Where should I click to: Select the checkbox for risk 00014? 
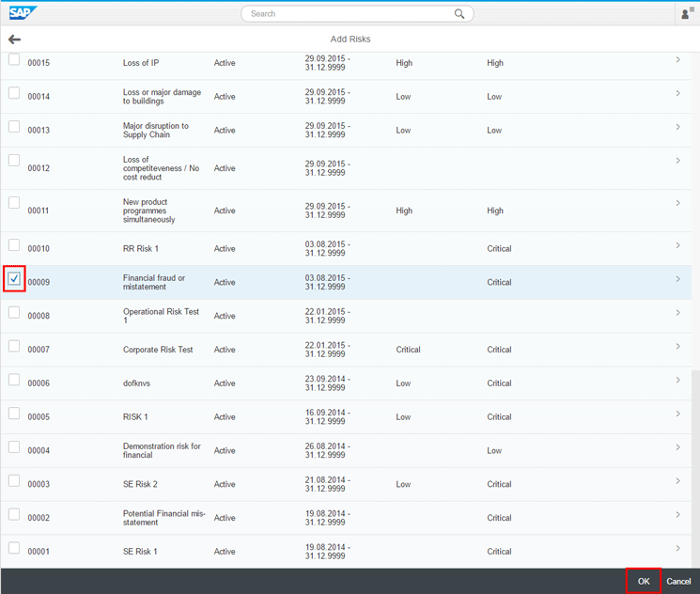[14, 93]
